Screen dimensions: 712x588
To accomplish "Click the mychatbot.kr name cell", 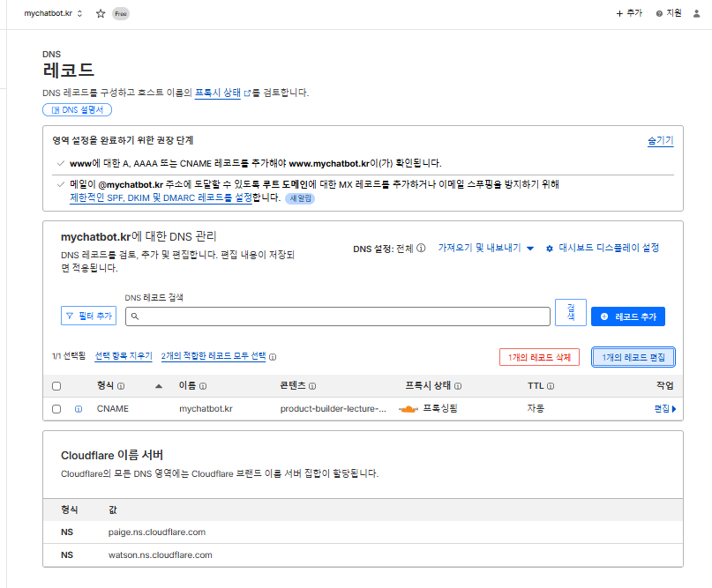I will pos(206,409).
